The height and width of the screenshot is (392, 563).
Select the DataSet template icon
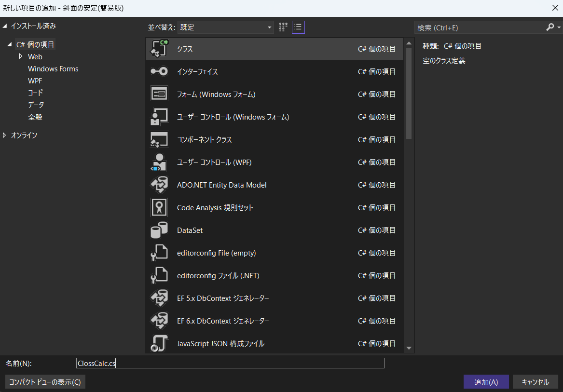(x=159, y=230)
